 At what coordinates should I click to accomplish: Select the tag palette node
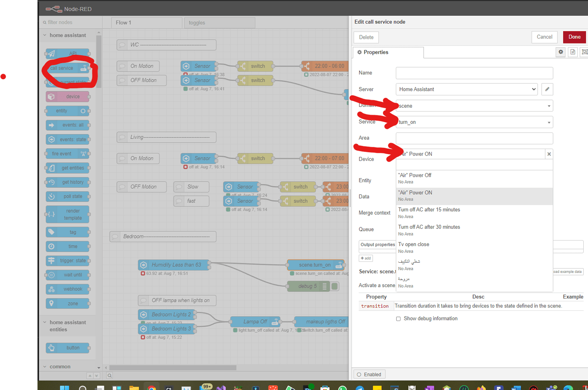pos(68,232)
